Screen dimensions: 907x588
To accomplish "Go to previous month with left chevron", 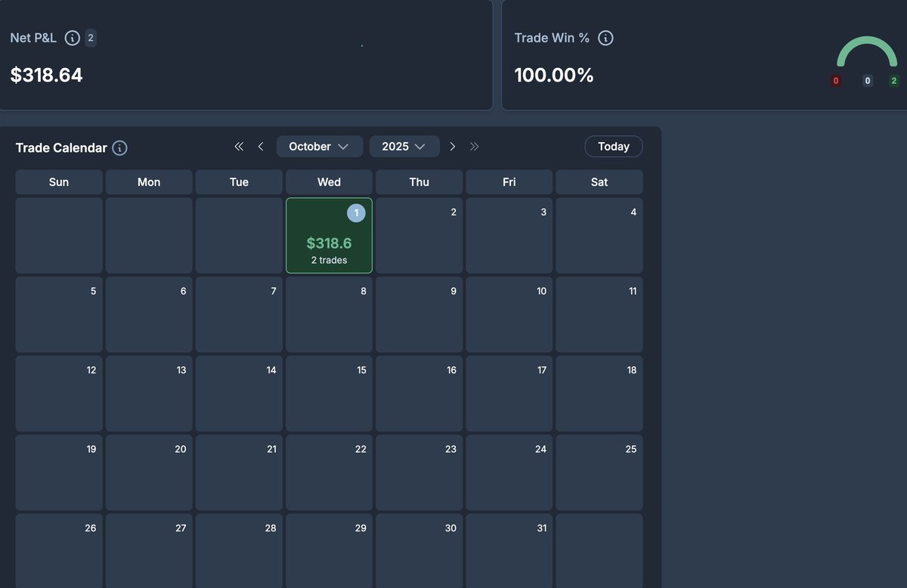I will pyautogui.click(x=261, y=147).
